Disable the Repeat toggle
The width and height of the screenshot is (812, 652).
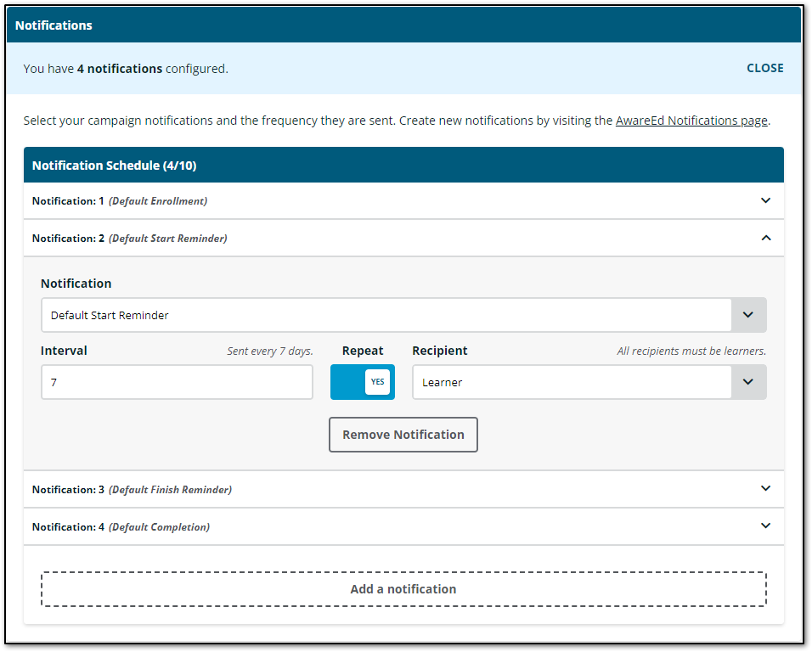tap(362, 382)
